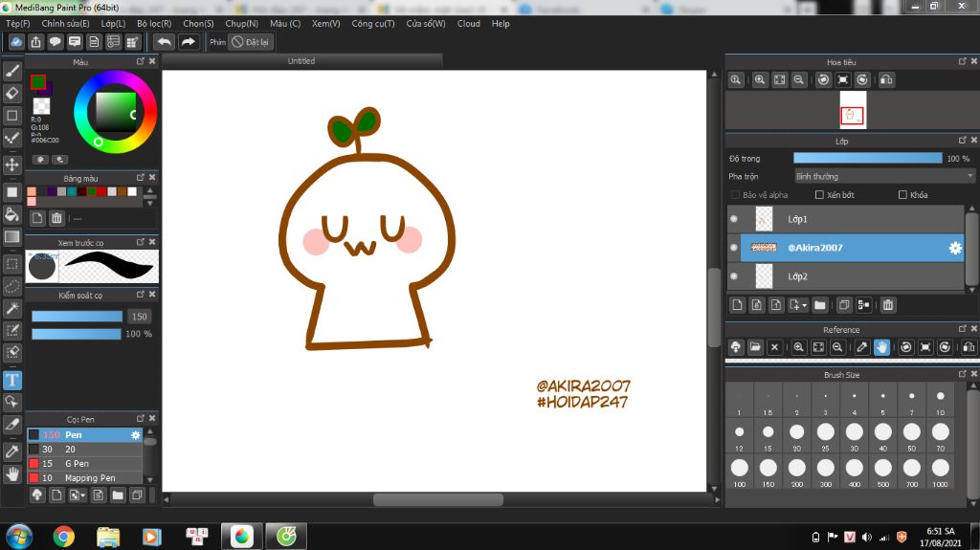Open a reference image with folder icon
The width and height of the screenshot is (980, 550).
coord(755,347)
